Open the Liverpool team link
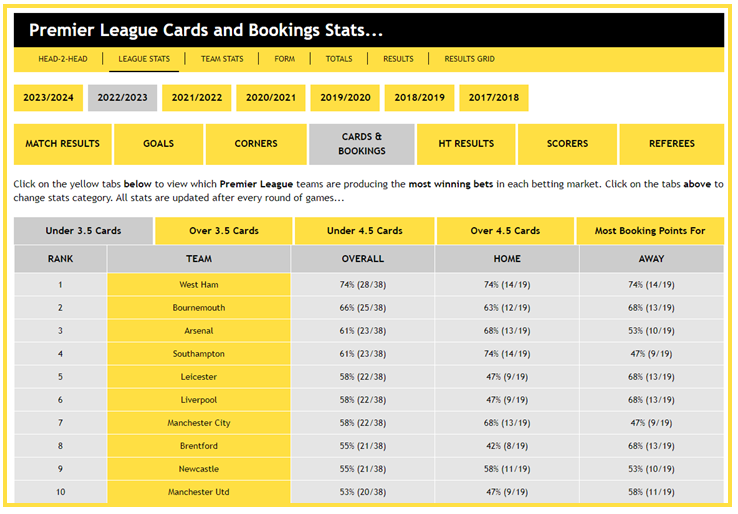The width and height of the screenshot is (738, 514). 199,400
